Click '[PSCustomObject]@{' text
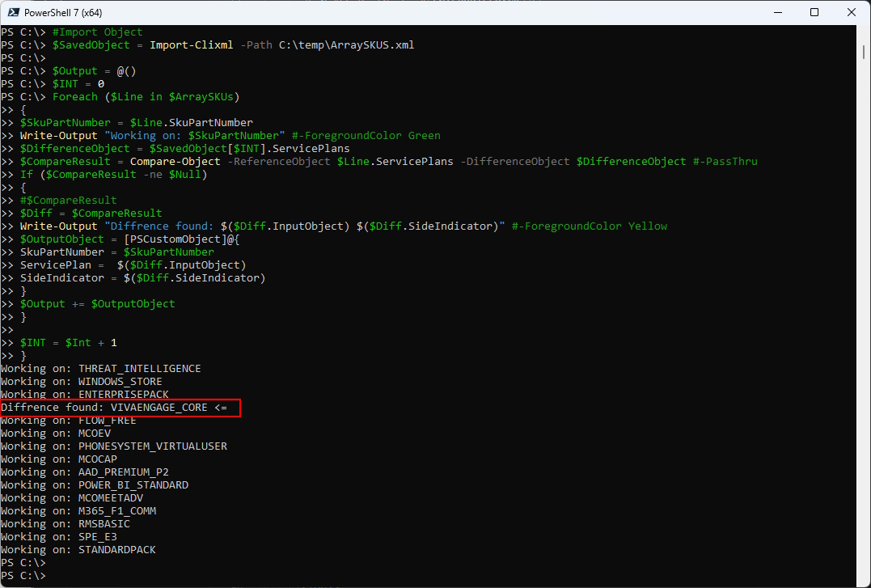The image size is (871, 588). pos(182,239)
